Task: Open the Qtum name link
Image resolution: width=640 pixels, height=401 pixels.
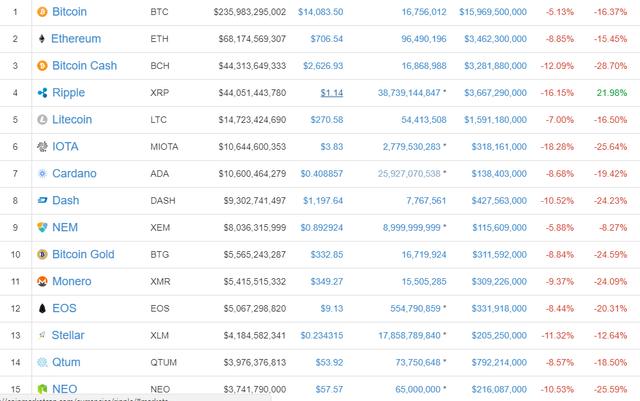Action: [x=66, y=362]
